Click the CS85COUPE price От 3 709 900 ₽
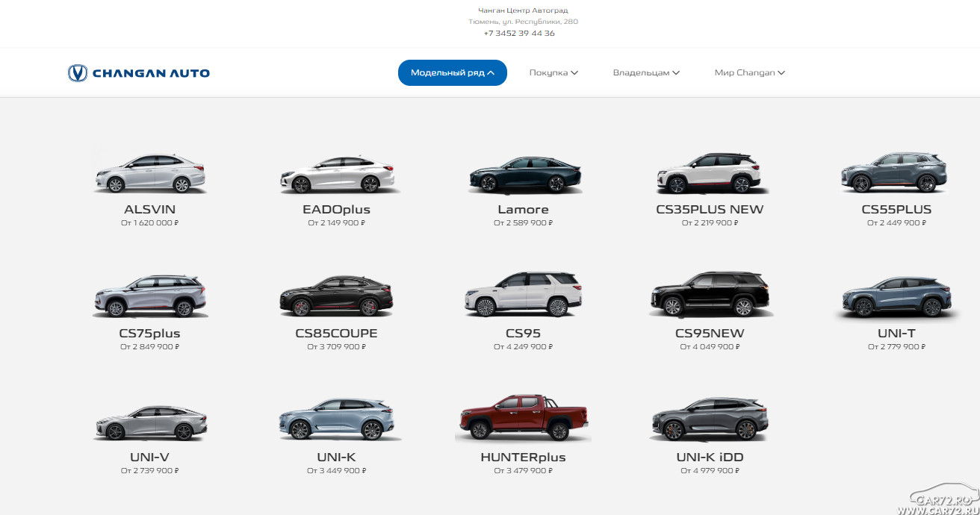This screenshot has height=515, width=980. tap(336, 347)
